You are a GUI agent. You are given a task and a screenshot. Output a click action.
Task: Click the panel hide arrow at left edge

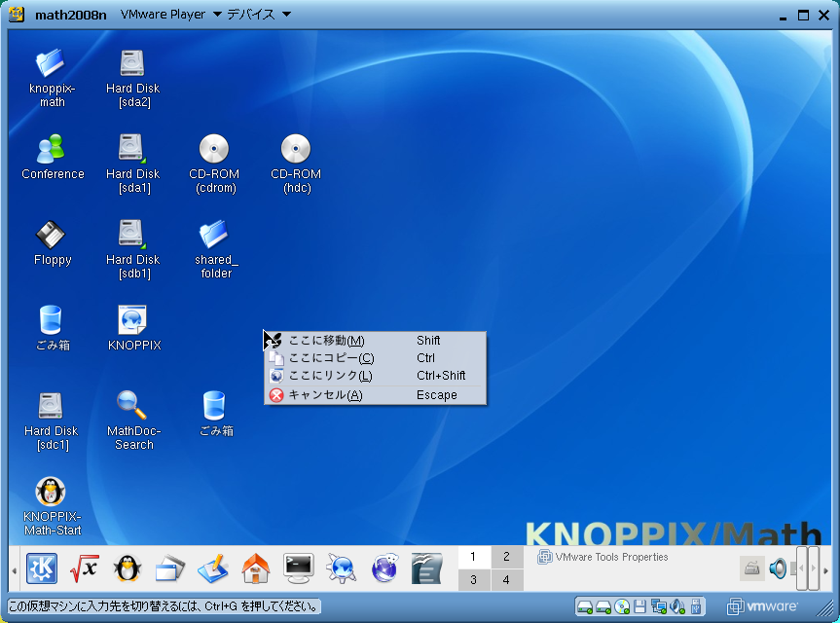(15, 569)
